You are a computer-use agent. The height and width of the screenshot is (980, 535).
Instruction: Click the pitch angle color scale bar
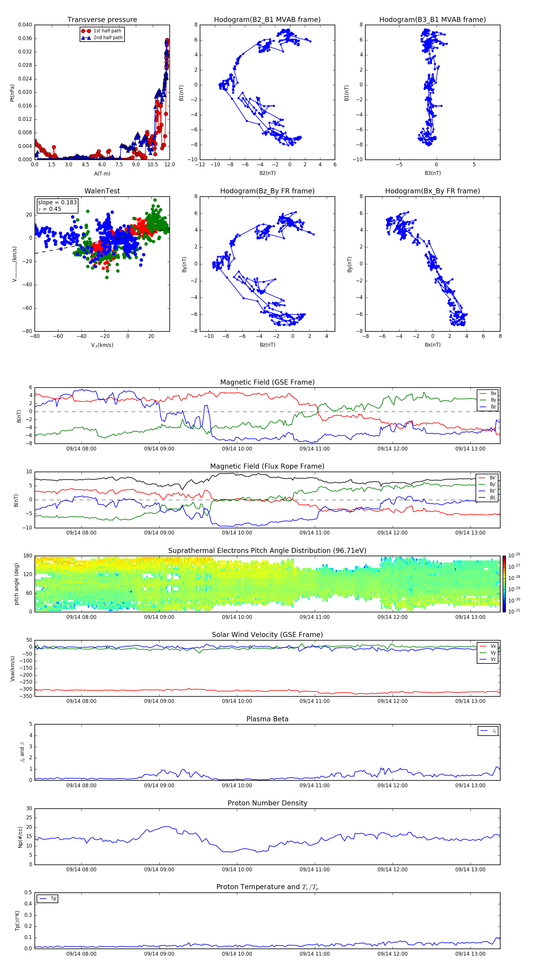(x=504, y=584)
